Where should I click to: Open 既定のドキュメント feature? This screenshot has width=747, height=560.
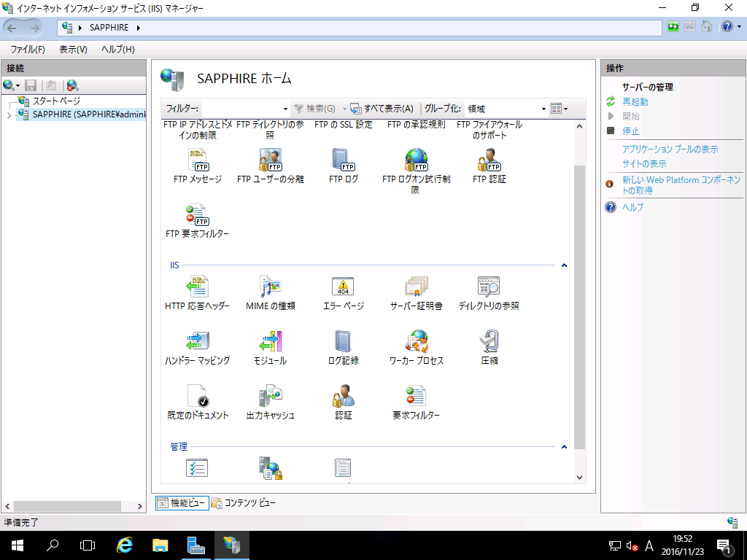pos(198,402)
